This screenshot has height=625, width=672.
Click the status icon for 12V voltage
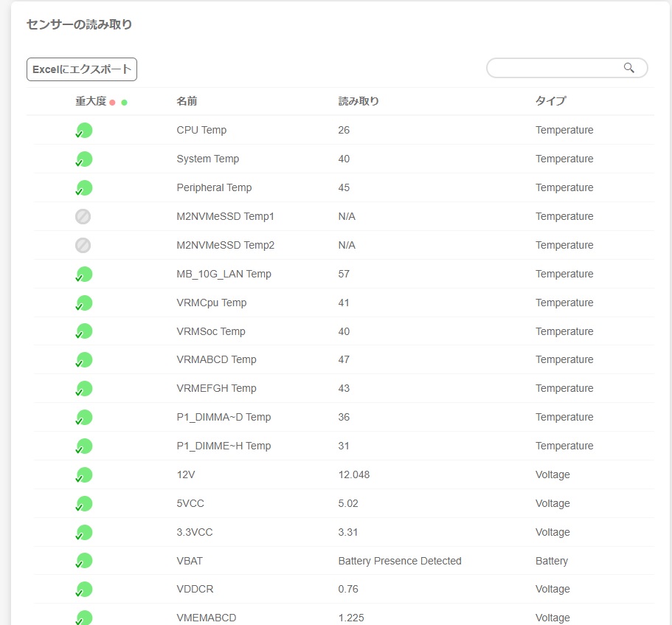tap(84, 475)
